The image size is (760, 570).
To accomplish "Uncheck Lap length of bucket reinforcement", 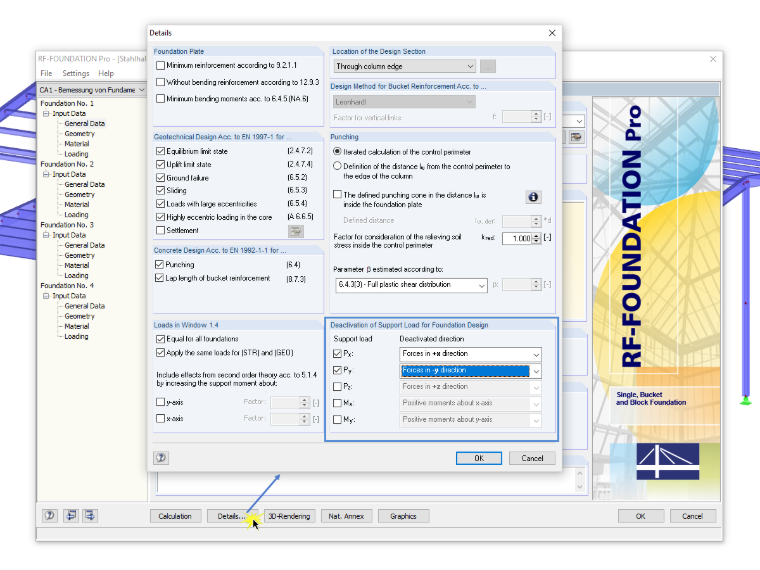I will click(159, 278).
